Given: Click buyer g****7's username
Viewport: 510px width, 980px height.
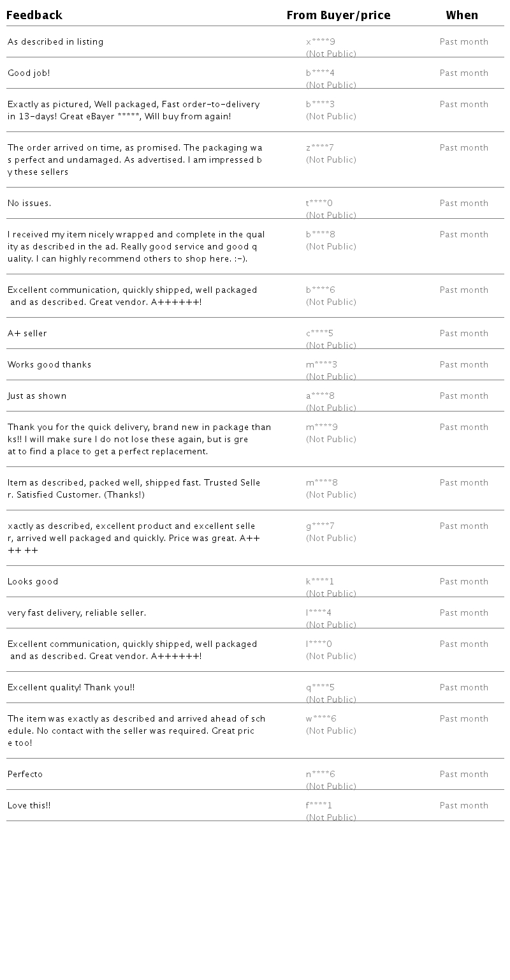Looking at the screenshot, I should tap(320, 526).
